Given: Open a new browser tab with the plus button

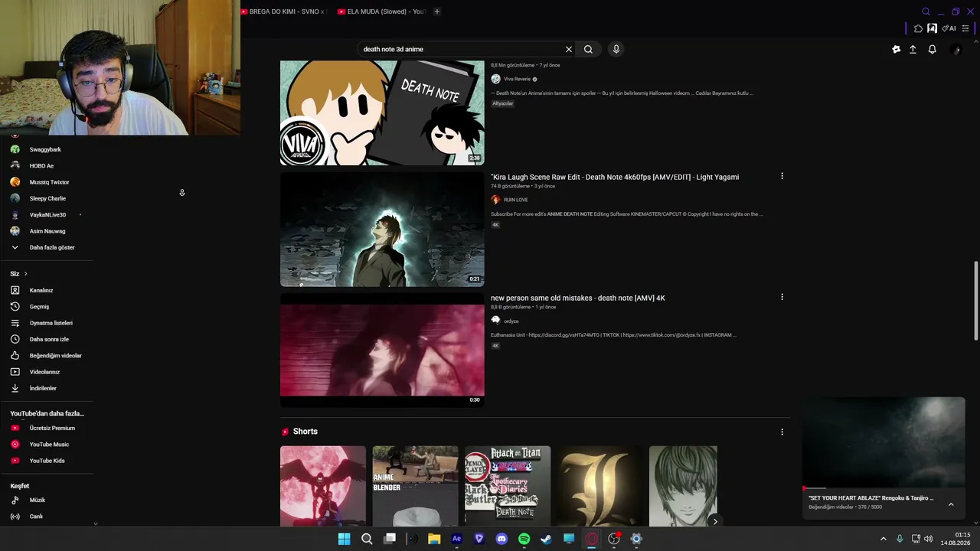Looking at the screenshot, I should point(437,11).
